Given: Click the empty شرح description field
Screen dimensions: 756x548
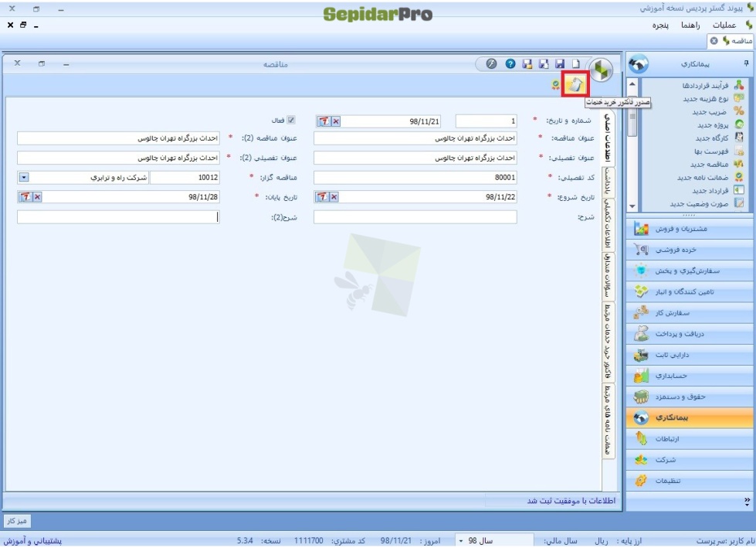Looking at the screenshot, I should [x=415, y=217].
